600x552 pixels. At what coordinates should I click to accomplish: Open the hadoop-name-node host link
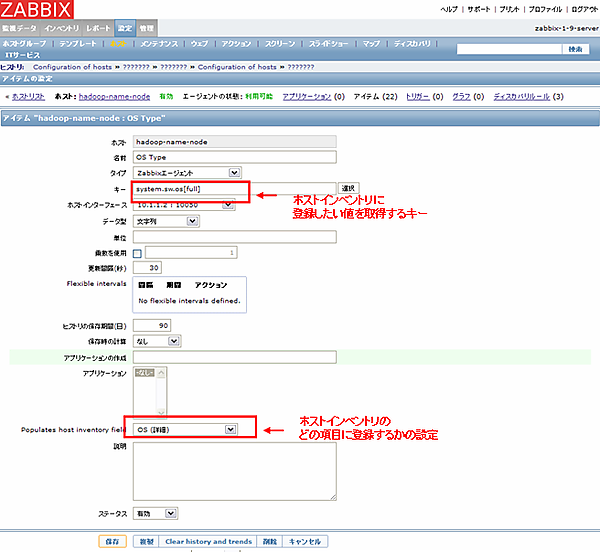pos(114,96)
